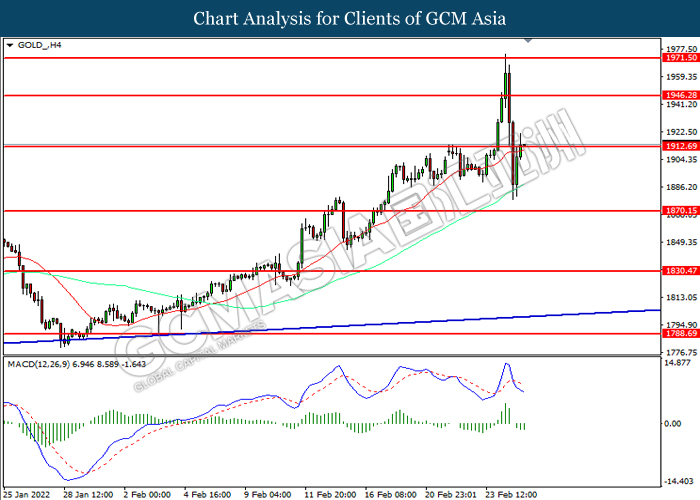Click the 2 Feb 00:00 date label
The height and width of the screenshot is (500, 700).
tap(147, 495)
